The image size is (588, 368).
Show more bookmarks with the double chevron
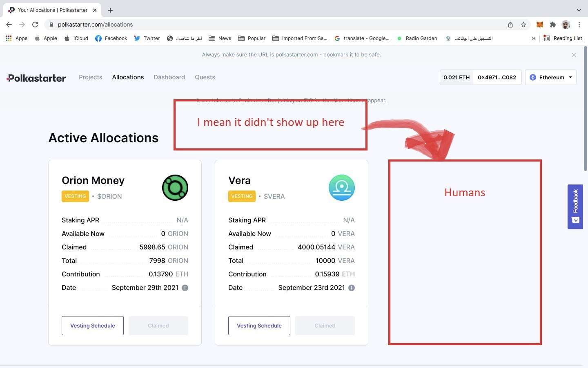(533, 38)
